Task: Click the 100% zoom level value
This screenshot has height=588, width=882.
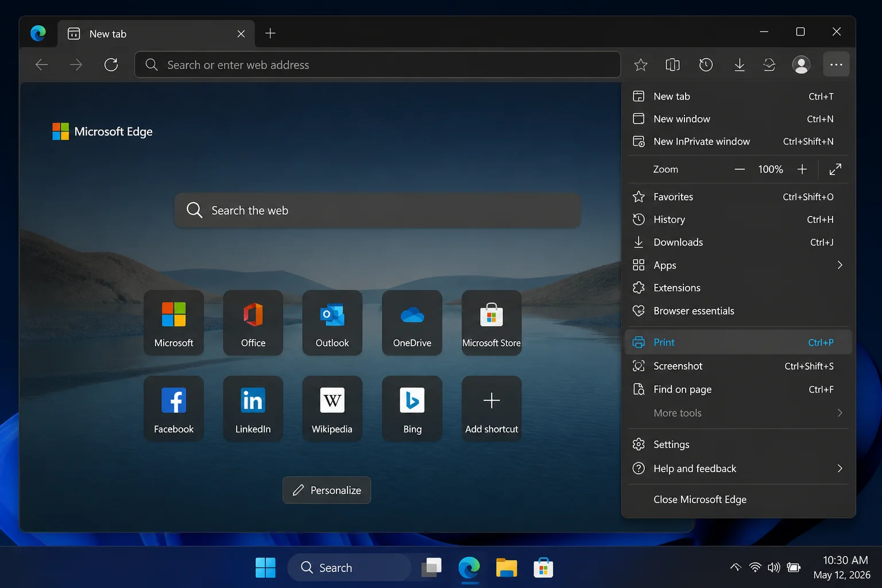Action: [771, 169]
